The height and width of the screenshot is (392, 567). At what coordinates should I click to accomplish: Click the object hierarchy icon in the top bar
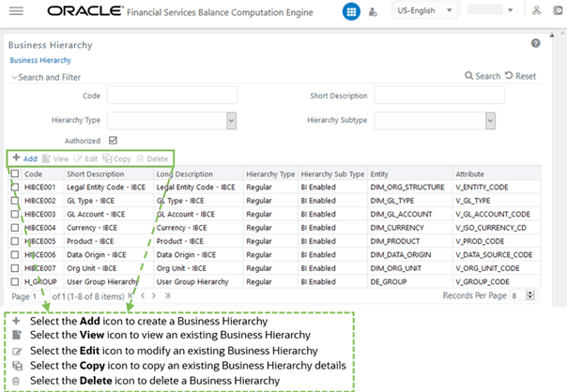pos(536,10)
